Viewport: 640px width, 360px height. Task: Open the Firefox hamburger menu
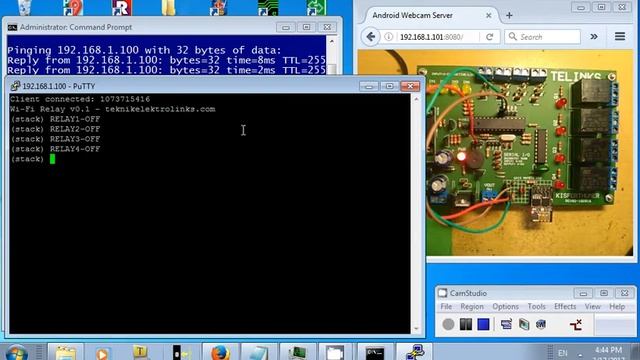click(x=620, y=37)
